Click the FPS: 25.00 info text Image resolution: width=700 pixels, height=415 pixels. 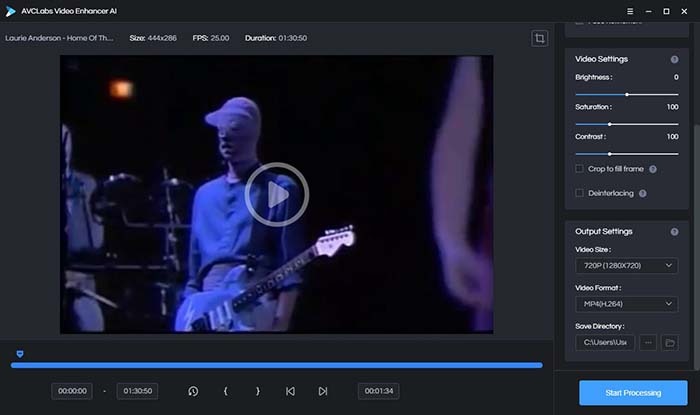click(x=211, y=38)
